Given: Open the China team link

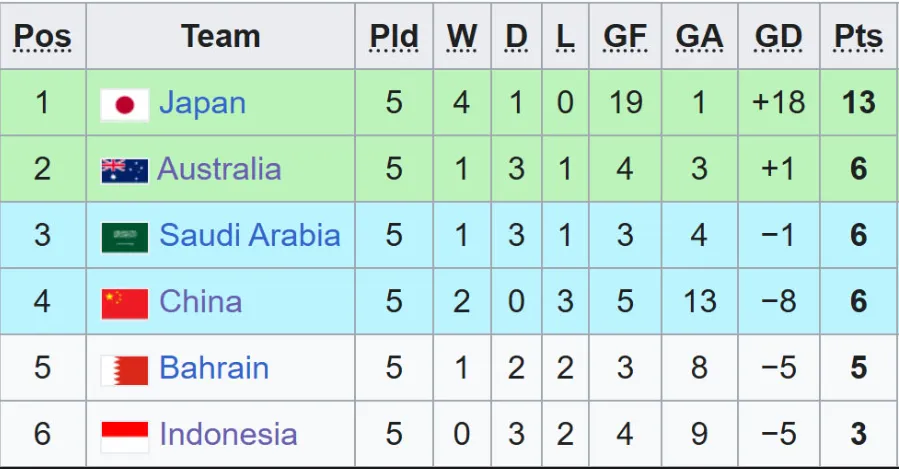Looking at the screenshot, I should (x=200, y=302).
